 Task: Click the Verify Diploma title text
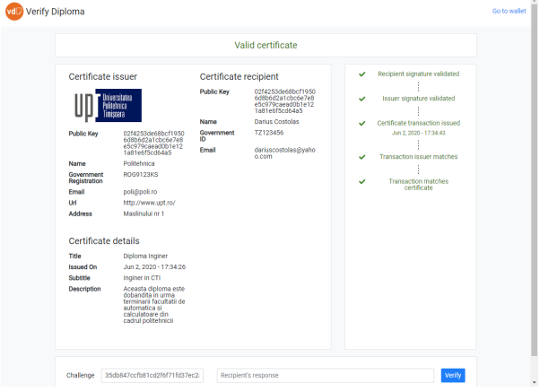click(x=55, y=12)
